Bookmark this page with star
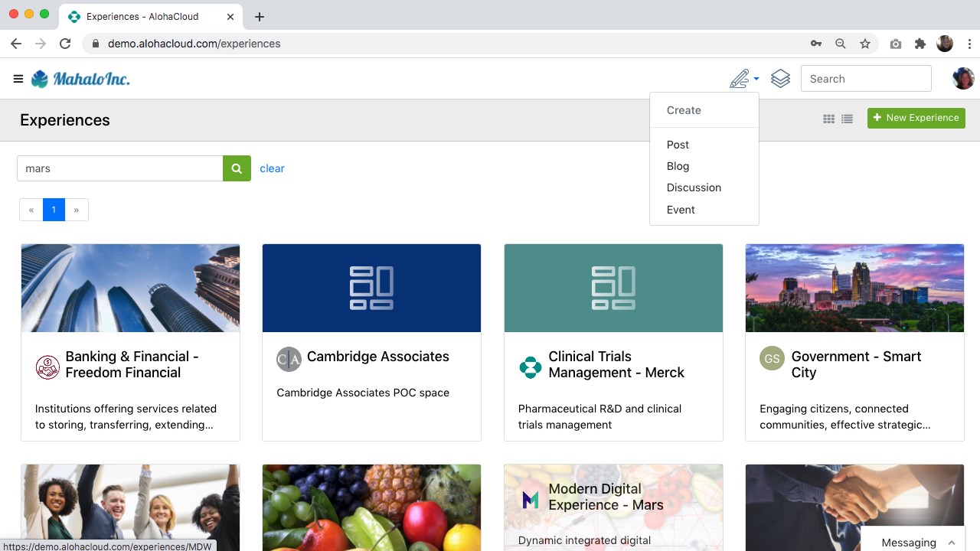The width and height of the screenshot is (980, 551). pos(865,44)
